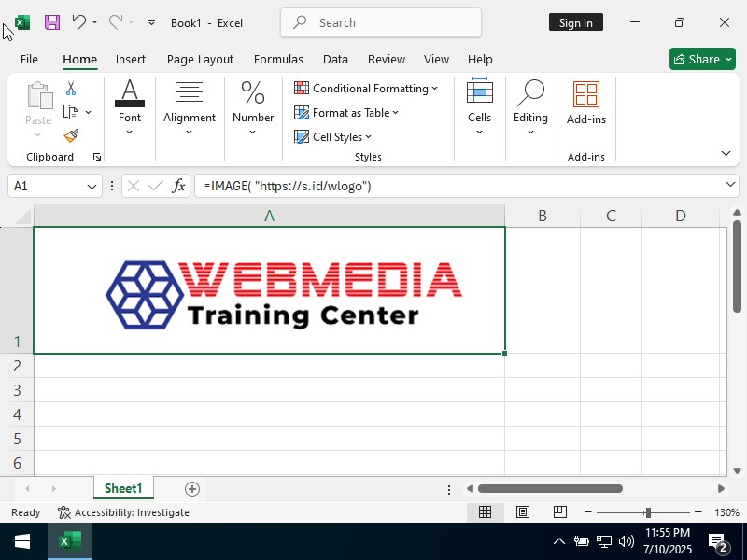The width and height of the screenshot is (747, 560).
Task: Click the Save icon in title bar
Action: pyautogui.click(x=52, y=22)
